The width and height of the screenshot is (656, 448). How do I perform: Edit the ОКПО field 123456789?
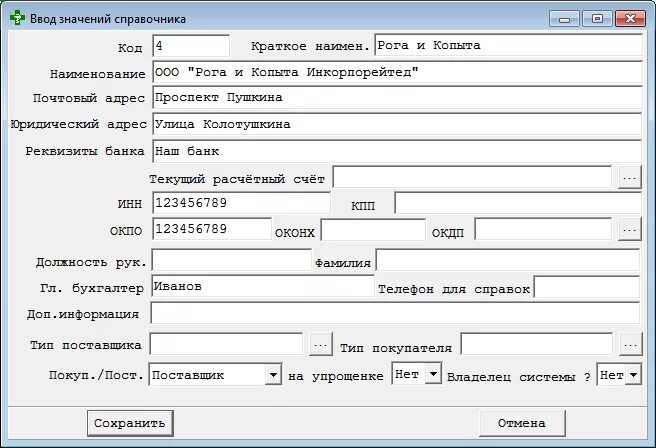point(212,229)
